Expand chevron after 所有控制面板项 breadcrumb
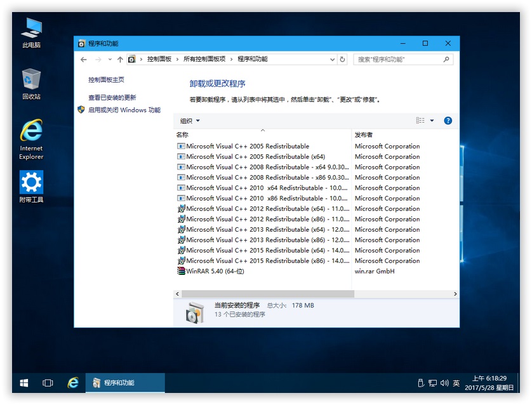 [231, 60]
